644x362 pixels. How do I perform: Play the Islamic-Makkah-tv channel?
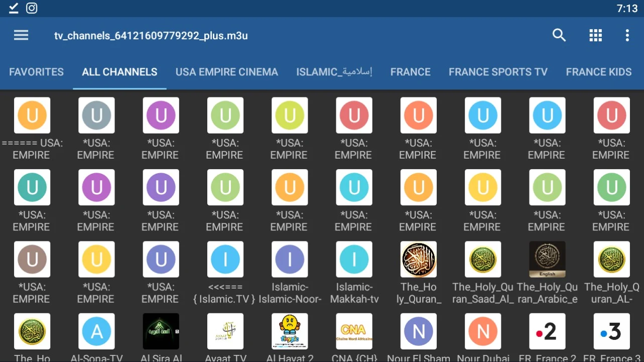click(x=354, y=273)
